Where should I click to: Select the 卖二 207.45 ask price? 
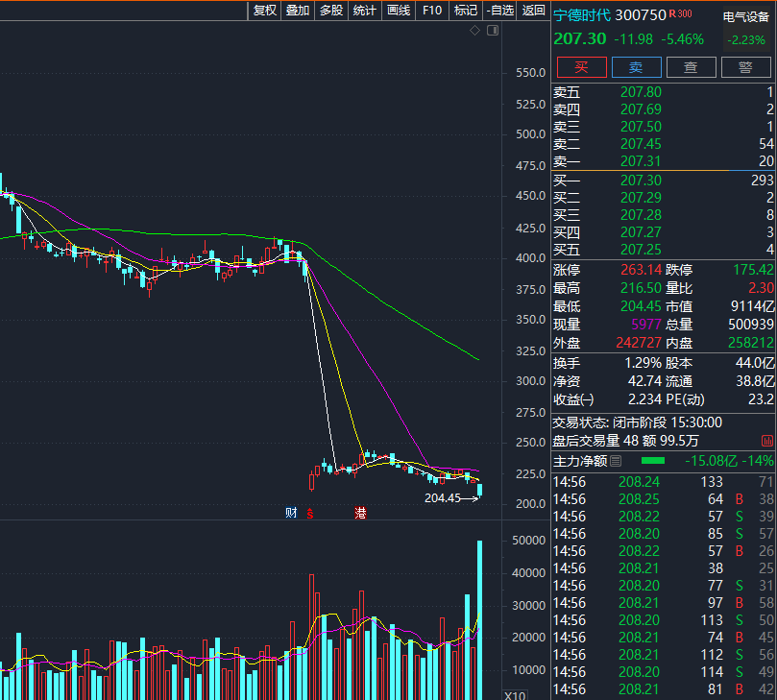tap(641, 144)
